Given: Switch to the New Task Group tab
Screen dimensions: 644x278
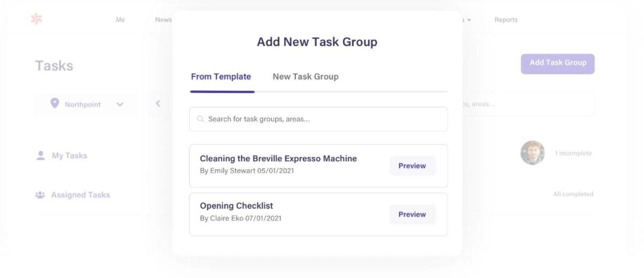Looking at the screenshot, I should [306, 77].
